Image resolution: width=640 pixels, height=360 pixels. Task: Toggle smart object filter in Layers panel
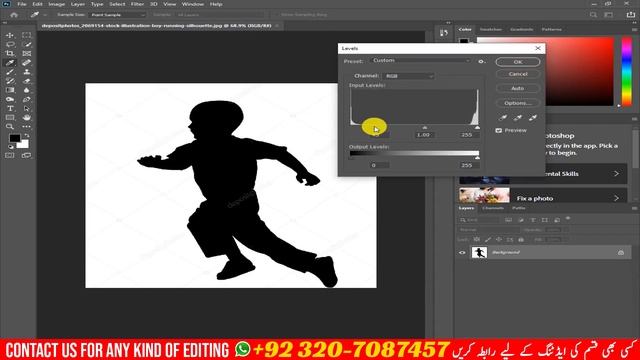point(557,220)
